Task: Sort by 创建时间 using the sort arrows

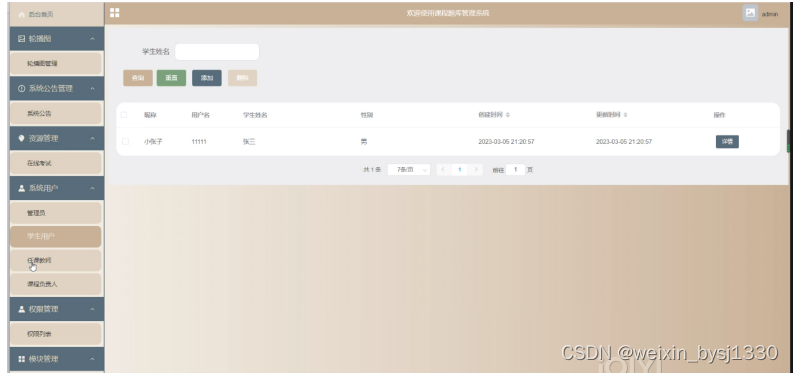Action: coord(508,115)
